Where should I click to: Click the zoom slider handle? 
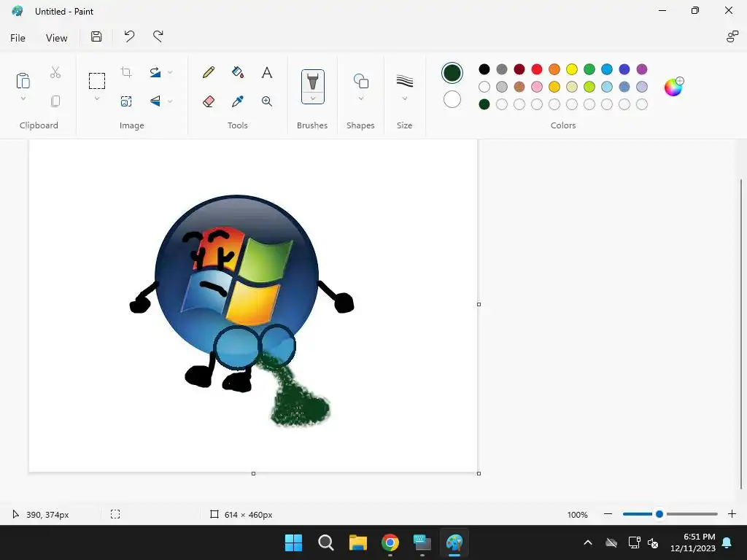[x=659, y=514]
